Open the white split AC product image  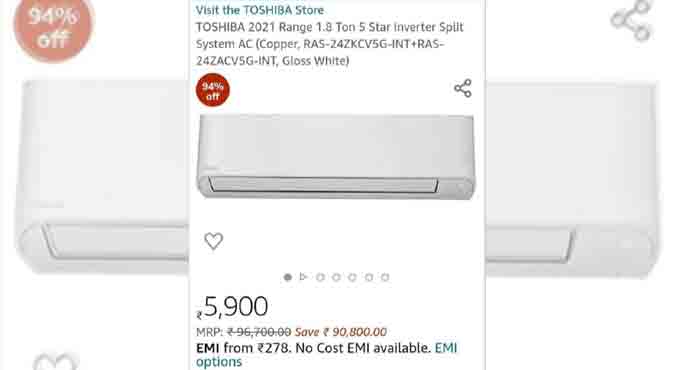[x=336, y=156]
